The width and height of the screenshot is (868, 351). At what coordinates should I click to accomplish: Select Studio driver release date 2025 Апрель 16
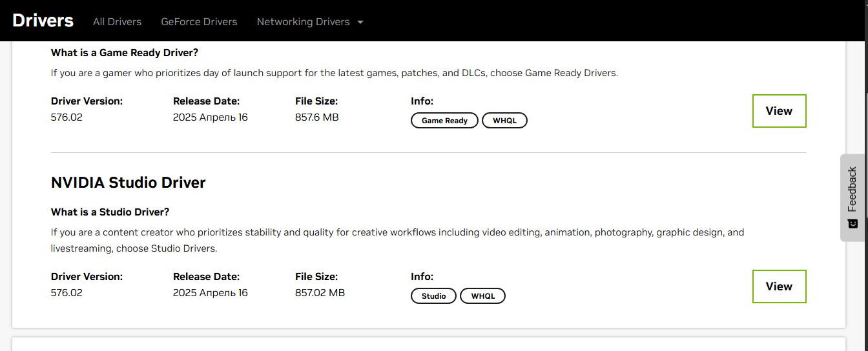pos(210,293)
